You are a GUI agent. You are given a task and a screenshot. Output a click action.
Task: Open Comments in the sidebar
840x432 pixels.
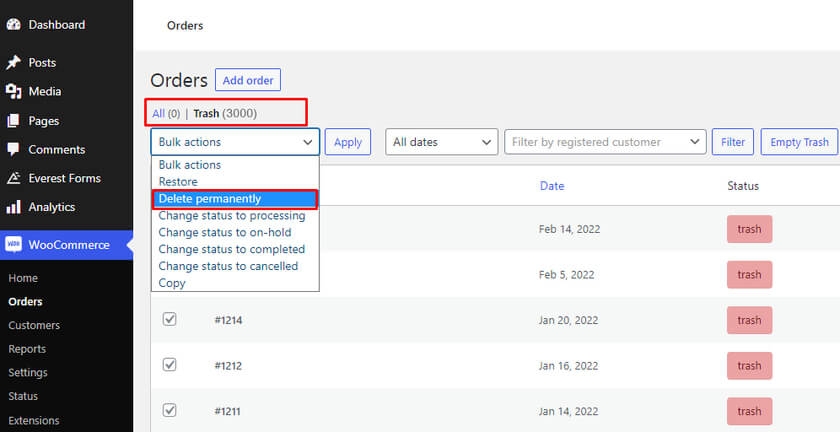[x=57, y=150]
